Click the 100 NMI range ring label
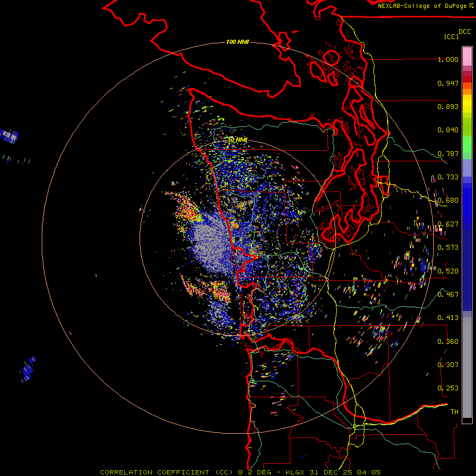This screenshot has width=476, height=476. [237, 42]
